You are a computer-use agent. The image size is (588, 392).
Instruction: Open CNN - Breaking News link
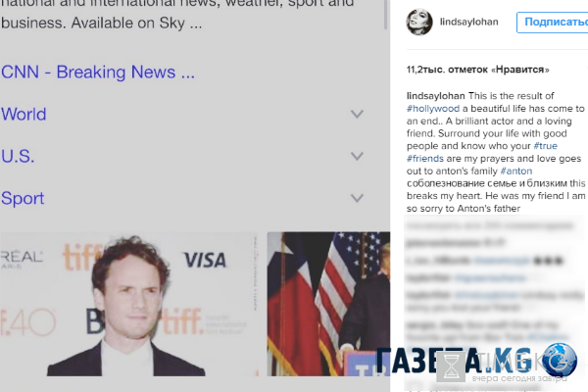tap(98, 72)
